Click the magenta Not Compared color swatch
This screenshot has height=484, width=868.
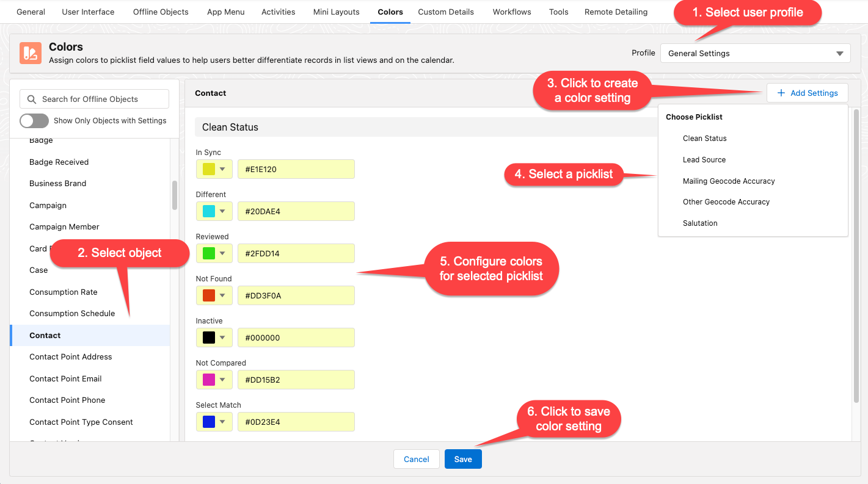[208, 380]
